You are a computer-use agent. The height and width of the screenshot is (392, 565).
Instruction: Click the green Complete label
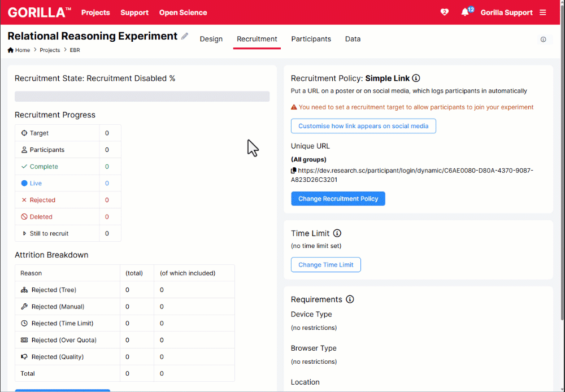44,167
